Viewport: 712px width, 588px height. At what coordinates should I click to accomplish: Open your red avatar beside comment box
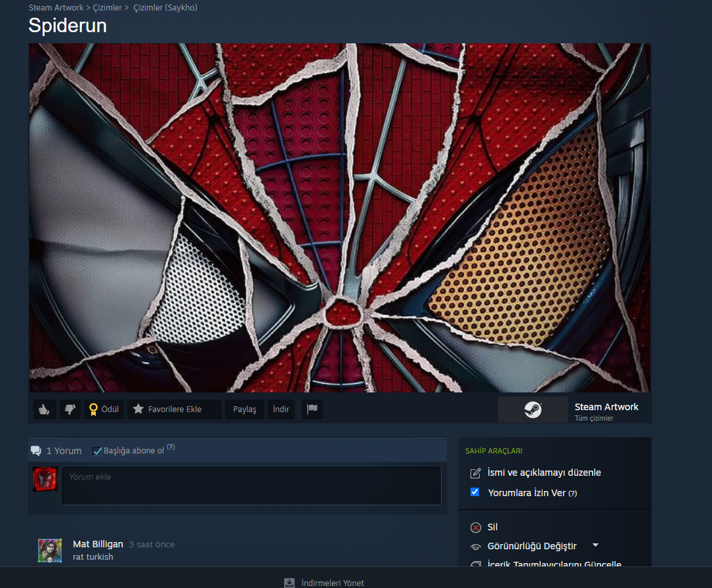point(45,478)
